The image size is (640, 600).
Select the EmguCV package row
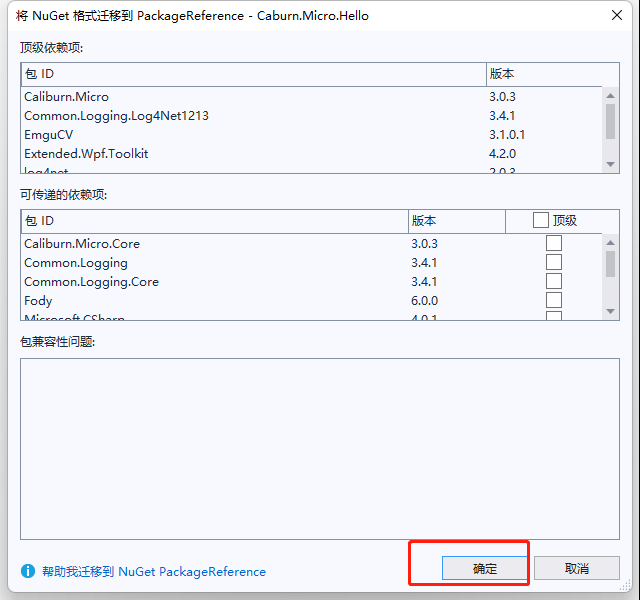click(311, 135)
